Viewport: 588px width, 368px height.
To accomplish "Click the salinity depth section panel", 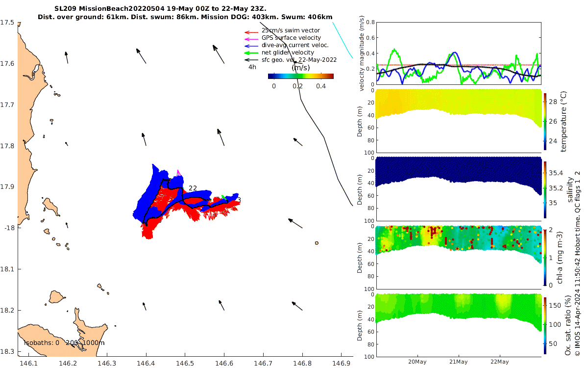I will [x=459, y=189].
